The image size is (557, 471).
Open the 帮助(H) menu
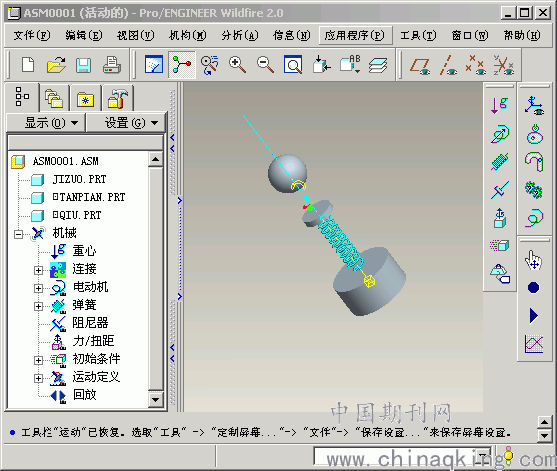coord(522,35)
